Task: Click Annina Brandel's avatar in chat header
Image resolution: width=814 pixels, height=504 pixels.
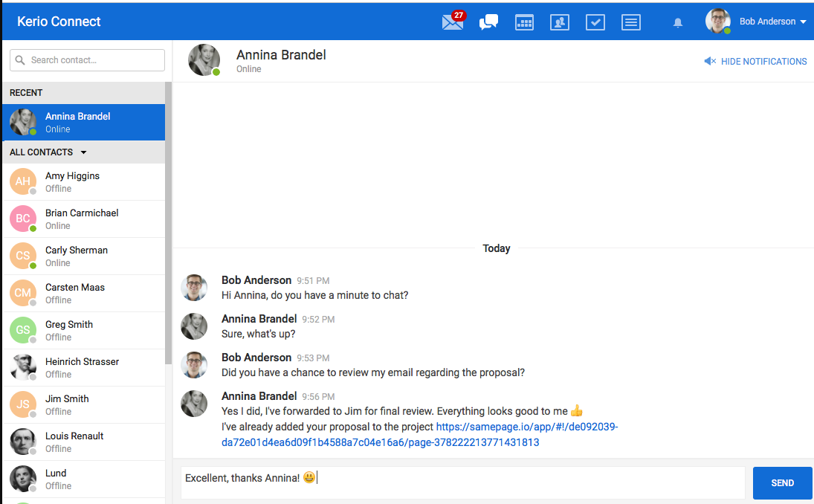Action: [204, 59]
